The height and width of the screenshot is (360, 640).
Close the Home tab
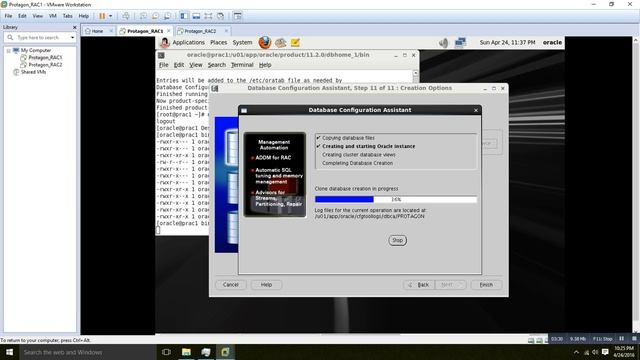(x=111, y=31)
